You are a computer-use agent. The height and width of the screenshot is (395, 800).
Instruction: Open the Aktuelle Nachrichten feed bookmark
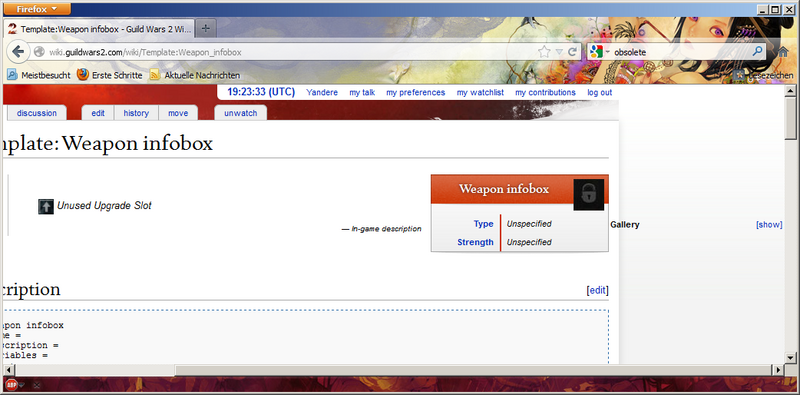tap(195, 76)
